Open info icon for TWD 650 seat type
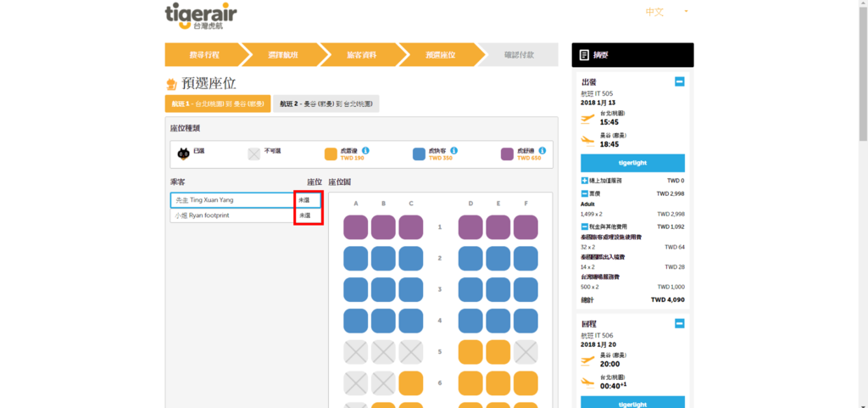 (542, 151)
